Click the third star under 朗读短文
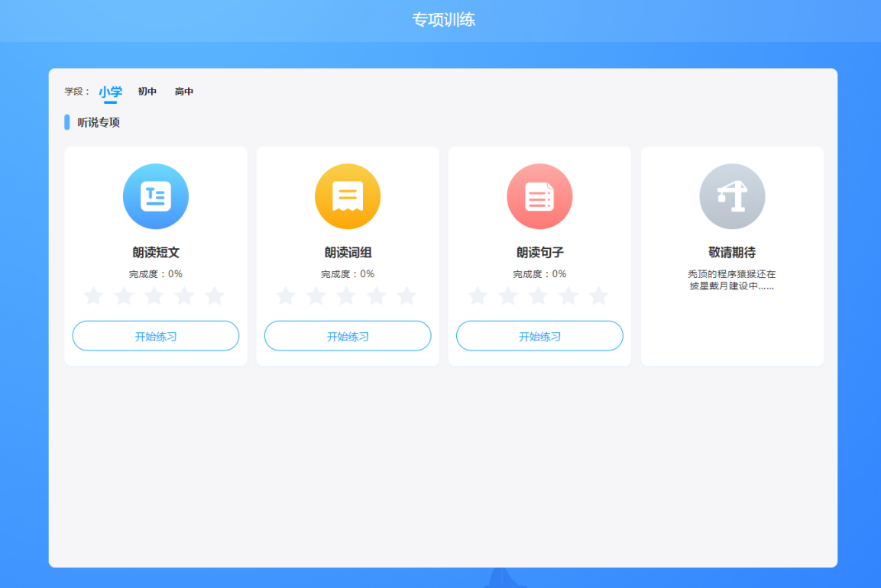 154,296
